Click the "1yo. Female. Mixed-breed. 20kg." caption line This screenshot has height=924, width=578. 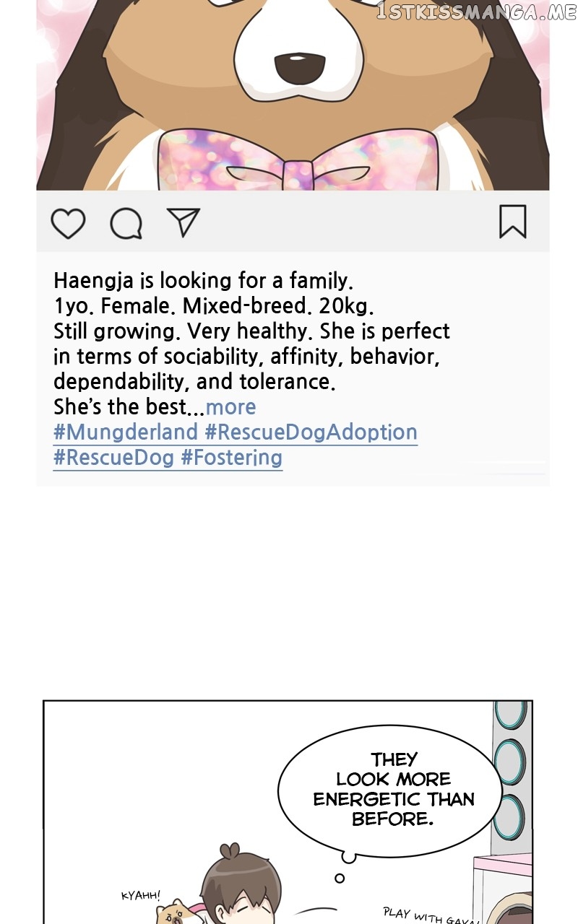point(214,306)
